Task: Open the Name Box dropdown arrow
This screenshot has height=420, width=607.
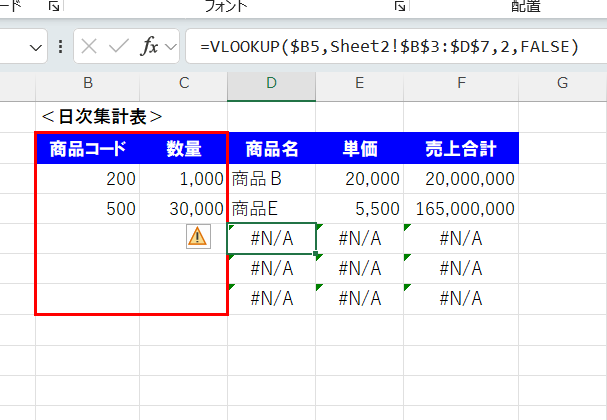Action: [x=36, y=48]
